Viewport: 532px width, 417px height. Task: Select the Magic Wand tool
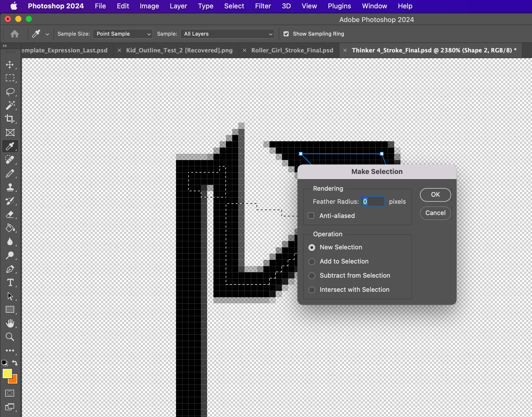[10, 105]
